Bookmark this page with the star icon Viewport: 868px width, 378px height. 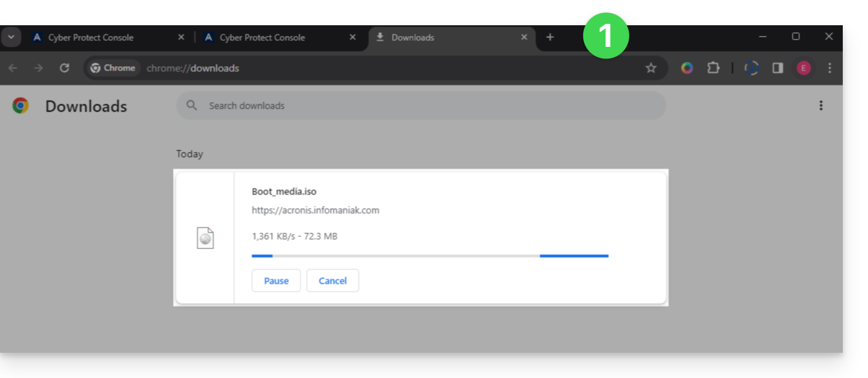[x=651, y=68]
